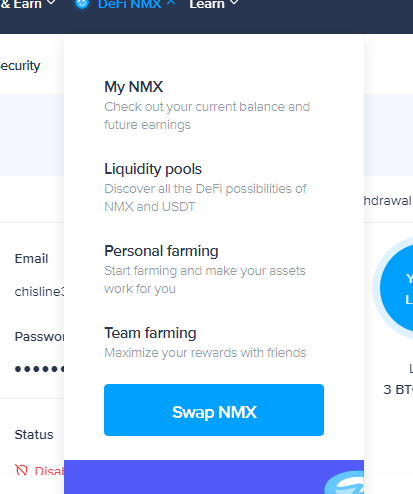Screen dimensions: 413x494
Task: Open My NMX menu entry
Action: (207, 105)
